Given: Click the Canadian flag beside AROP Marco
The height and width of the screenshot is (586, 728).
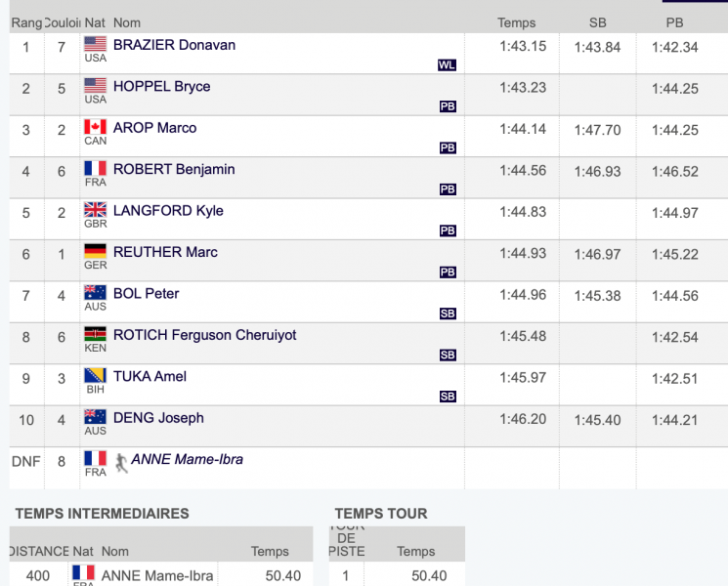Looking at the screenshot, I should click(95, 127).
